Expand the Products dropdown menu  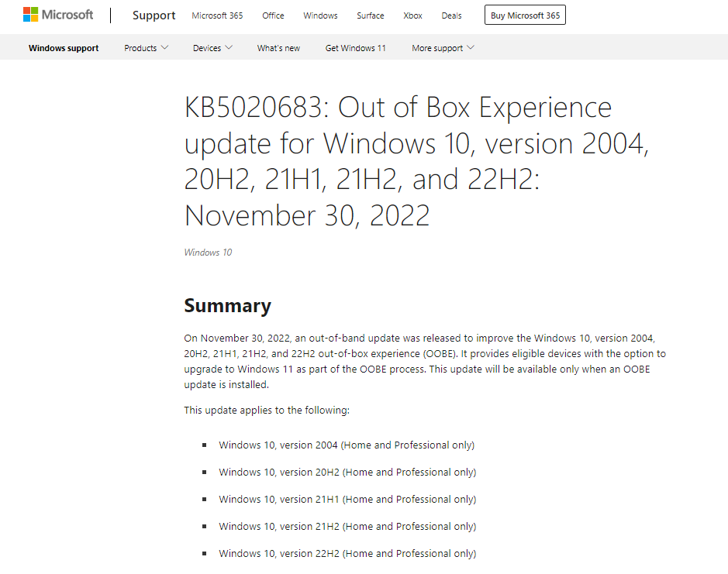pyautogui.click(x=147, y=48)
